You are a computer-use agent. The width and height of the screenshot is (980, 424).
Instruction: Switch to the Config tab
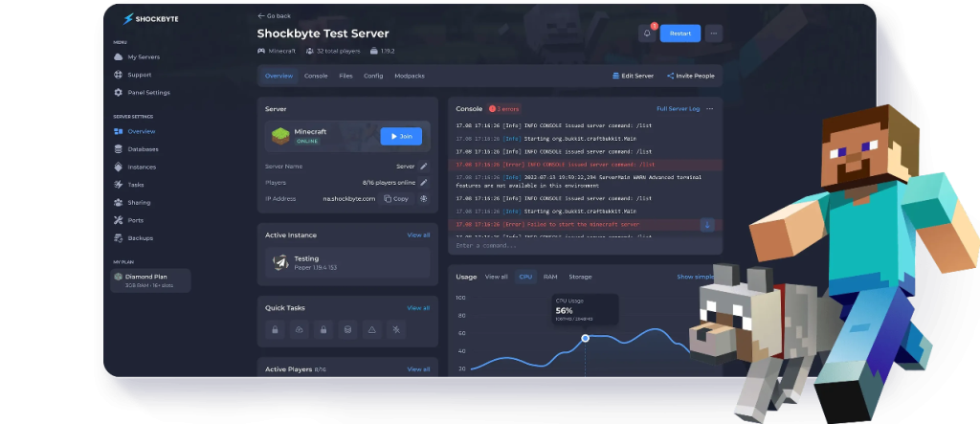coord(373,76)
